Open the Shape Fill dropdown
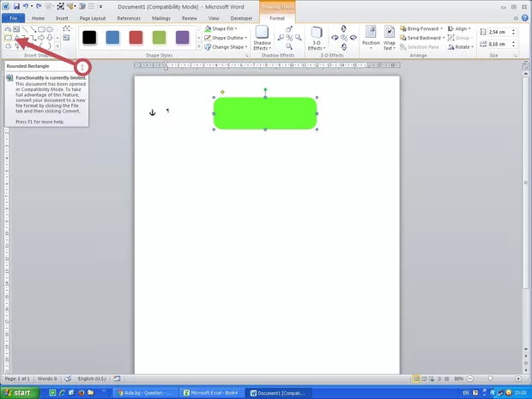 221,28
